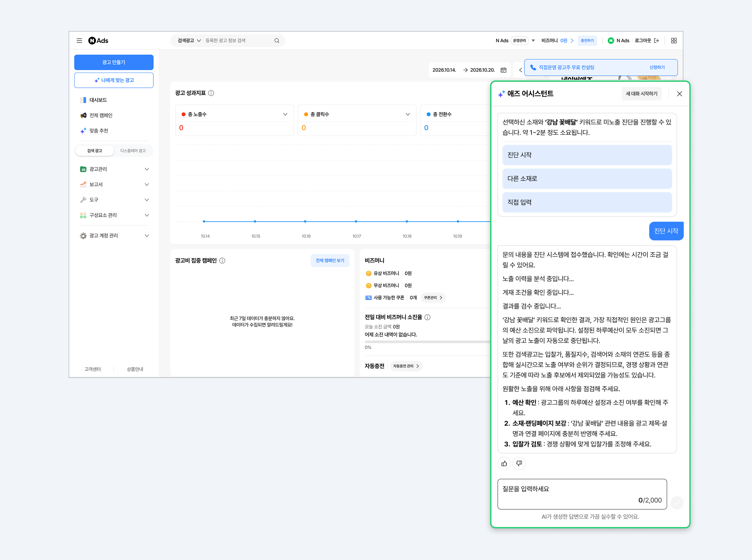The height and width of the screenshot is (560, 752).
Task: Click the 광고 성과지표 info icon
Action: click(x=211, y=93)
